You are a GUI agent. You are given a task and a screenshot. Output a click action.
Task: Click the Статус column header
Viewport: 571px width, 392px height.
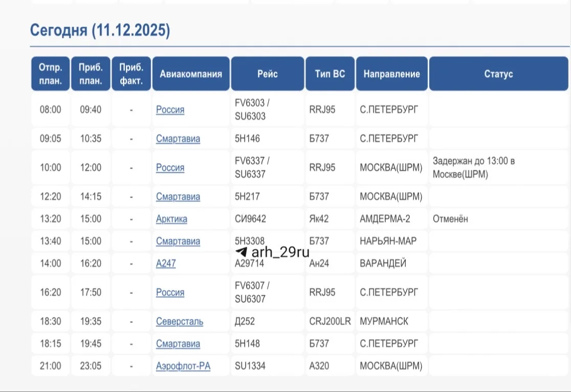[x=498, y=74]
